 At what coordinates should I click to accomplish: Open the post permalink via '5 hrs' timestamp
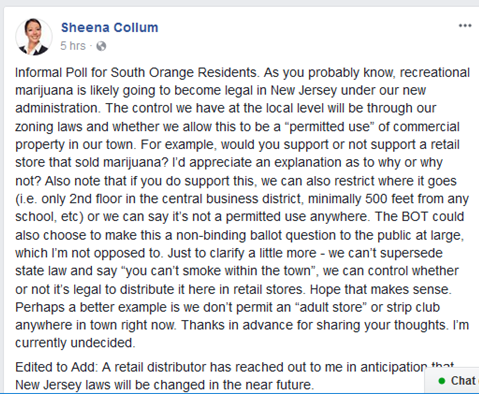coord(73,46)
